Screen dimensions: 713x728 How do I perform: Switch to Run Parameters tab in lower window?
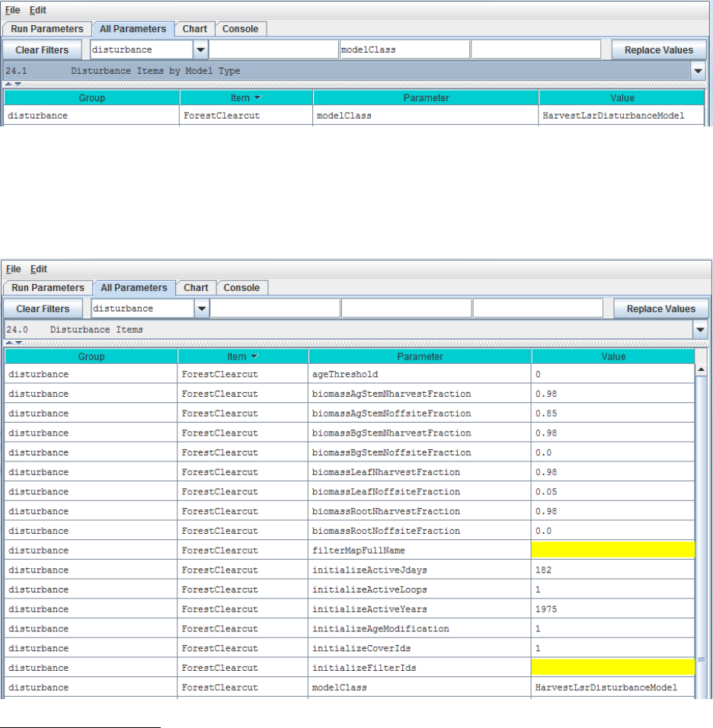point(48,288)
